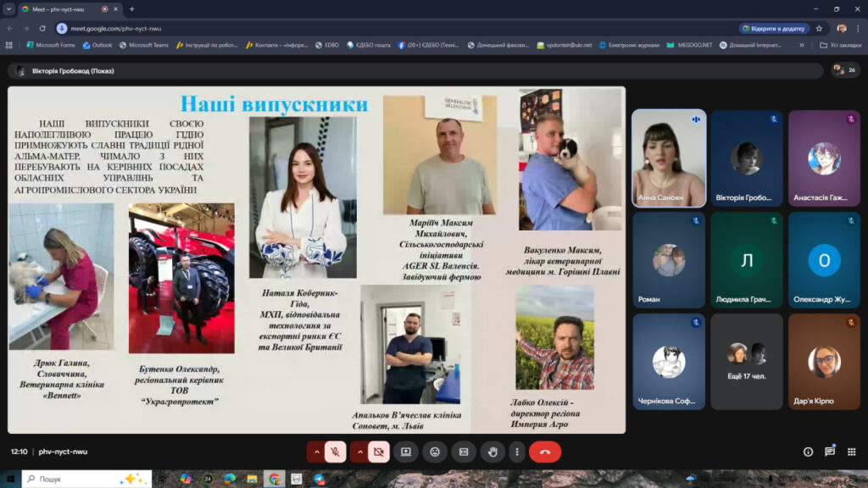Turn on the camera
Screen dimensions: 868x488
click(379, 452)
